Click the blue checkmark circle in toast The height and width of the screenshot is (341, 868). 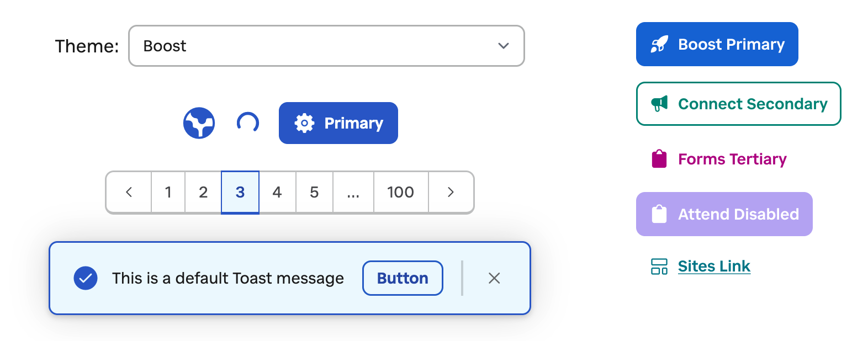click(86, 278)
